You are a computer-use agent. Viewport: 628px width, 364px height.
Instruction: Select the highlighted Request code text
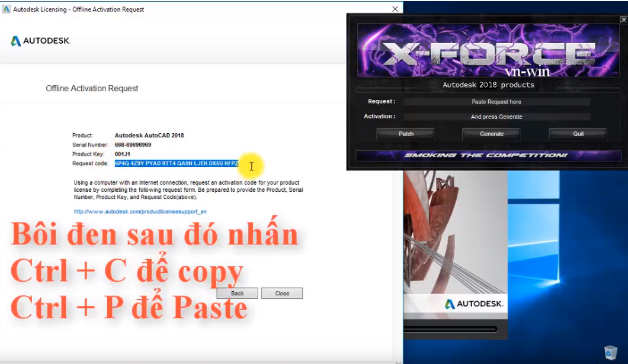coord(176,162)
